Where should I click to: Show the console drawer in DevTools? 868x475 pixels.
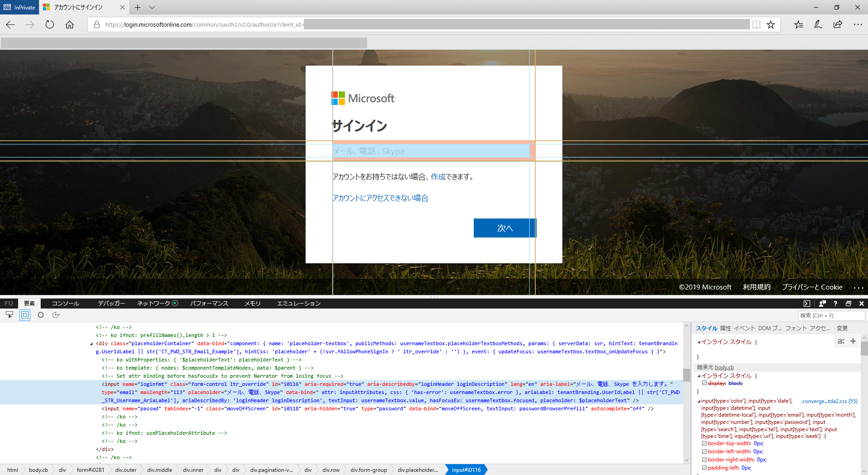[807, 304]
